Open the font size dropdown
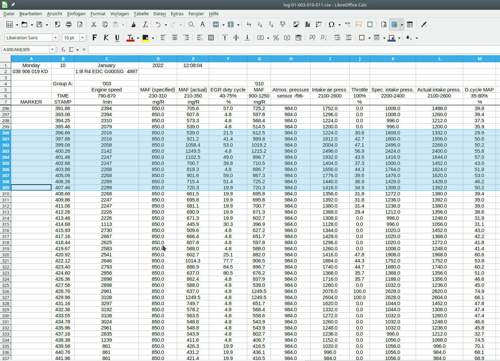The image size is (500, 361). (82, 38)
